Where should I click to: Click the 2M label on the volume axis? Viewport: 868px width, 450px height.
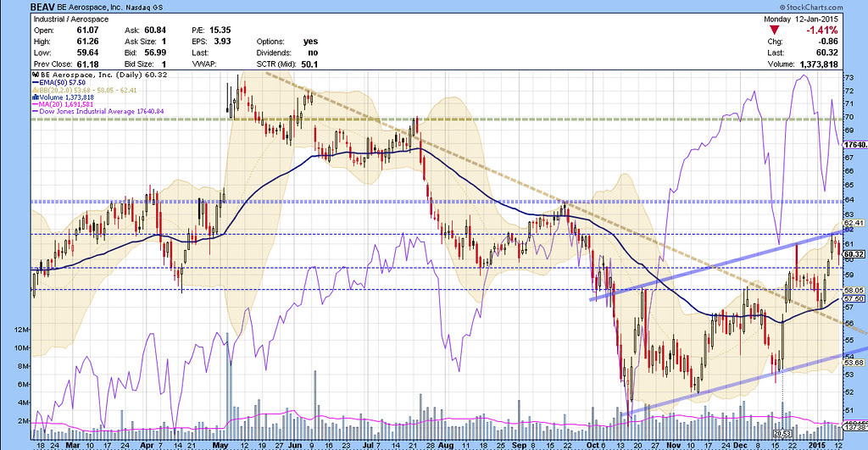(x=23, y=421)
